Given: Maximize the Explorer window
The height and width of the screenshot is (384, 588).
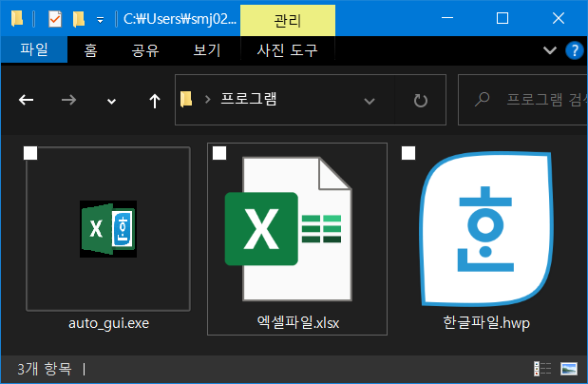Looking at the screenshot, I should coord(503,18).
